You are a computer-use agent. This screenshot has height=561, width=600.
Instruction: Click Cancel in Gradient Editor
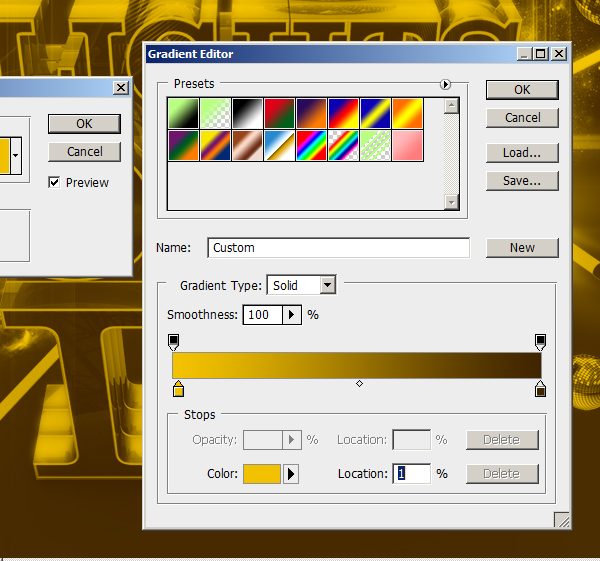pos(522,118)
